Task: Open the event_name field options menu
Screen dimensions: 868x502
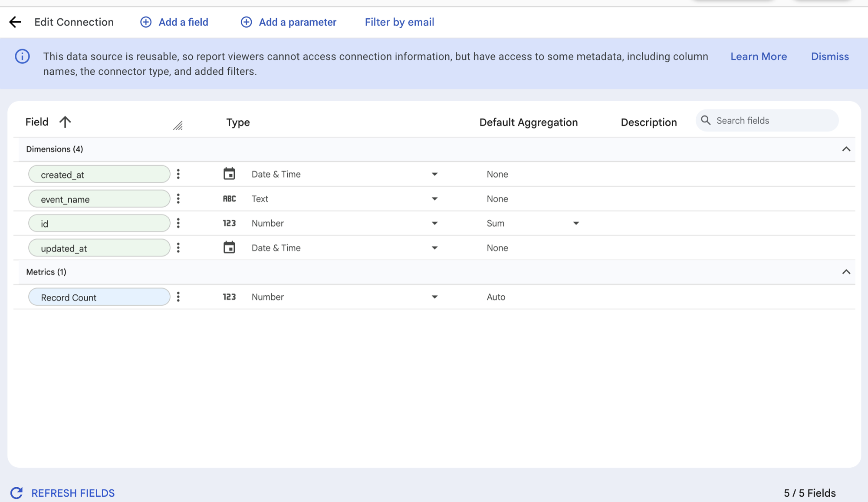Action: tap(178, 199)
